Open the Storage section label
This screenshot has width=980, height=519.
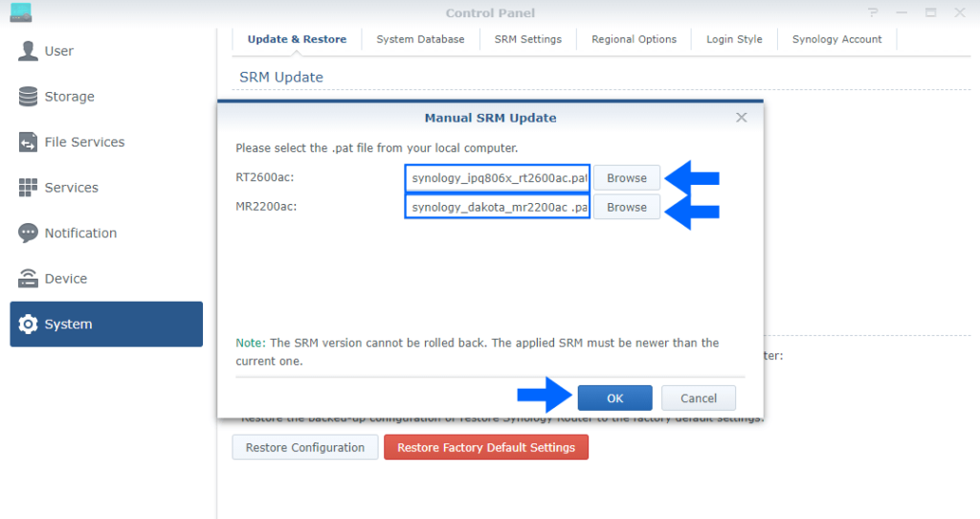click(69, 97)
